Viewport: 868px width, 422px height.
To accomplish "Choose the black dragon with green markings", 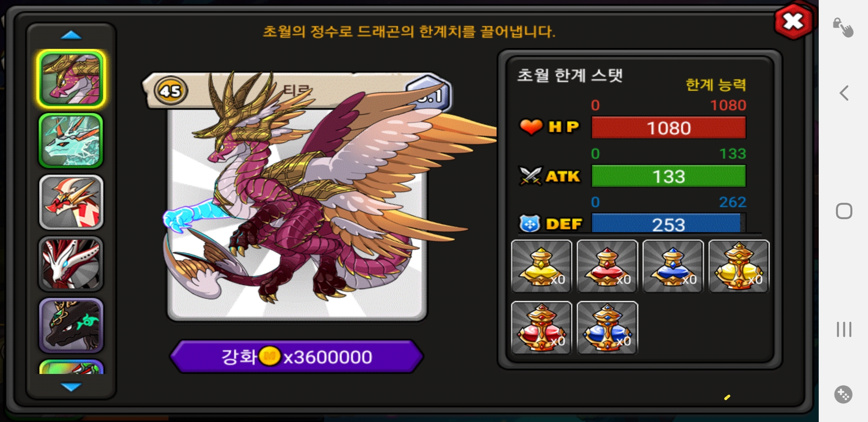I will click(71, 325).
